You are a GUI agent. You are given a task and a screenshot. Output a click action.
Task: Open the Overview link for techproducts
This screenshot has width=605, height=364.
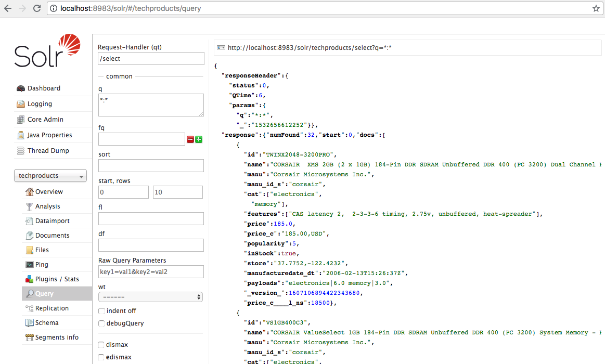(x=49, y=192)
